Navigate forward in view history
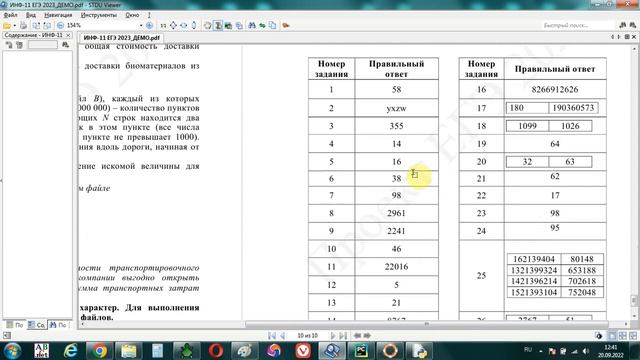 tap(367, 336)
